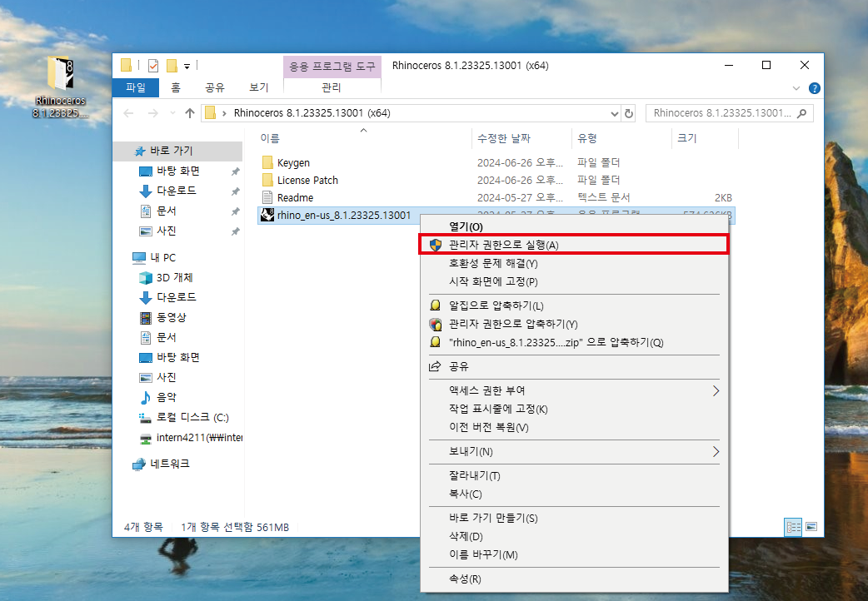This screenshot has height=601, width=868.
Task: Click the New folder quick access icon
Action: click(172, 66)
